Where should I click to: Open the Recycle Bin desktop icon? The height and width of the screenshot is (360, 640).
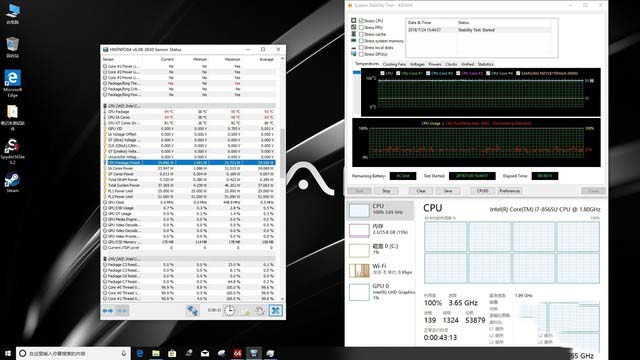(x=12, y=47)
